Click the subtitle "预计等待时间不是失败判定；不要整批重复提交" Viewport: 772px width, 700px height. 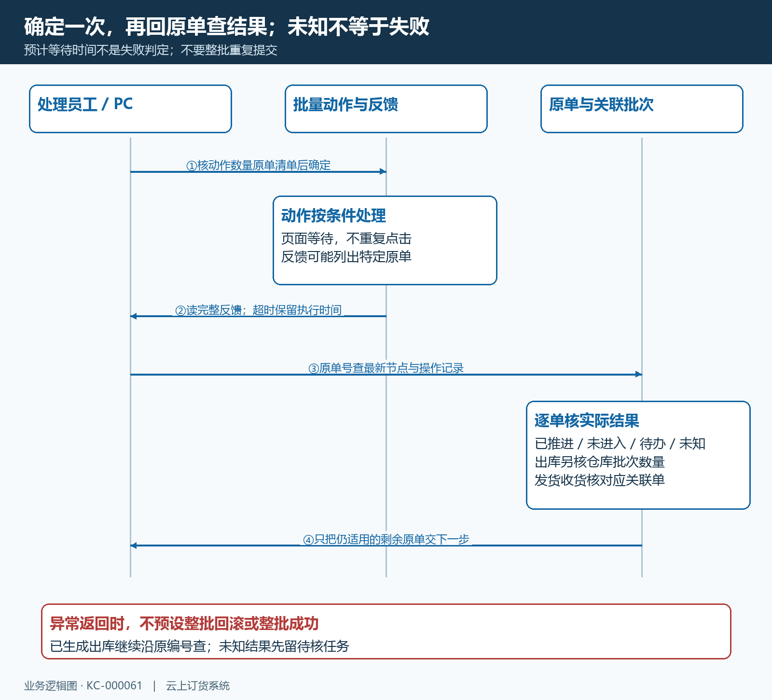[x=151, y=50]
